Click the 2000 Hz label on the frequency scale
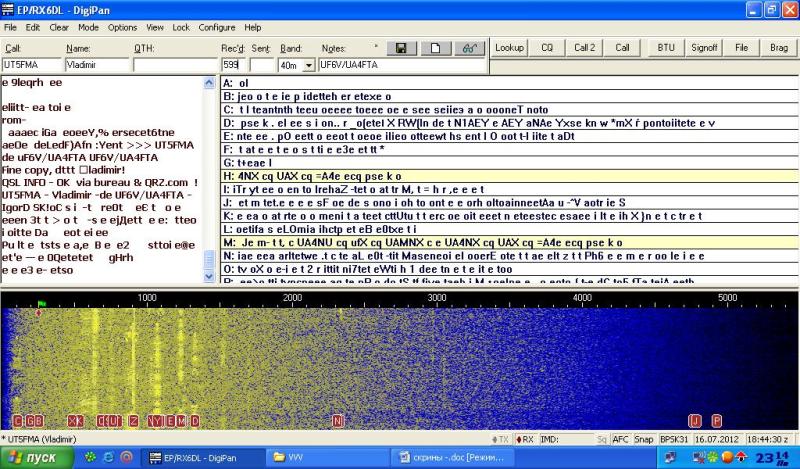 [292, 298]
